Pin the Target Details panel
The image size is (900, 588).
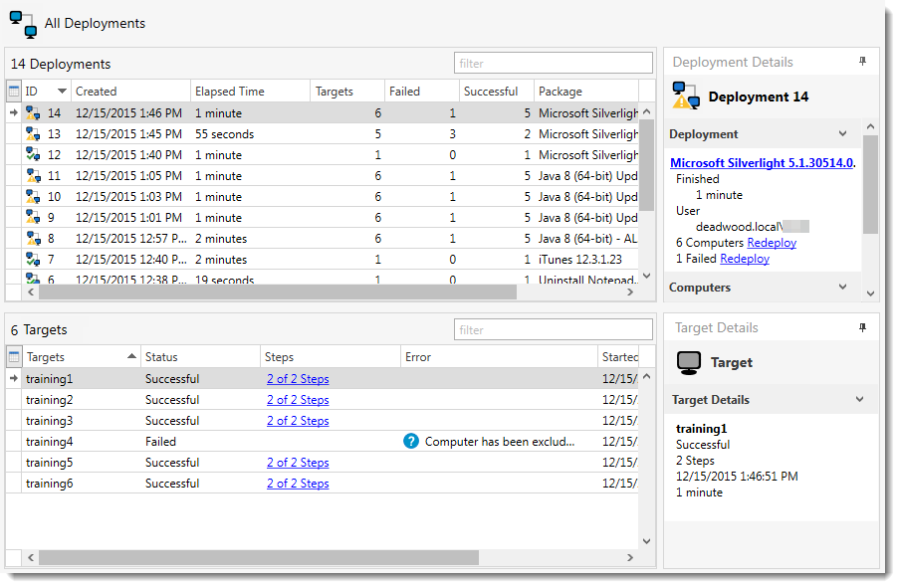tap(862, 327)
